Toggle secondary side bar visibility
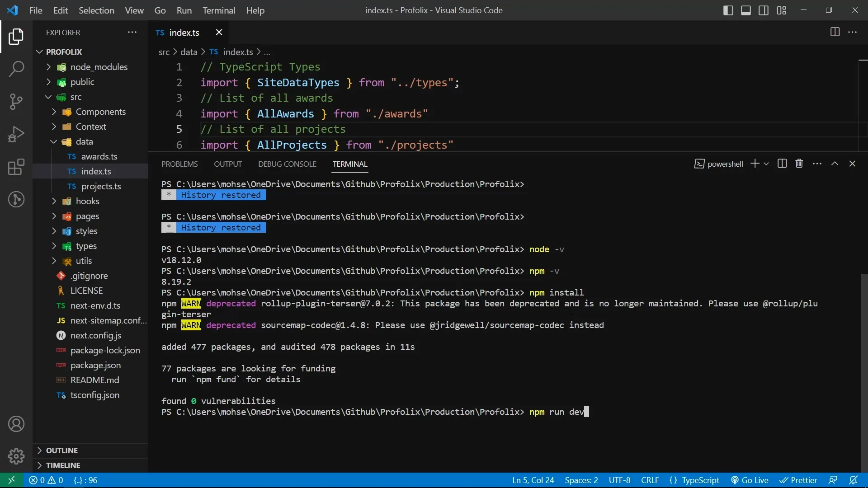This screenshot has width=868, height=488. pos(764,10)
